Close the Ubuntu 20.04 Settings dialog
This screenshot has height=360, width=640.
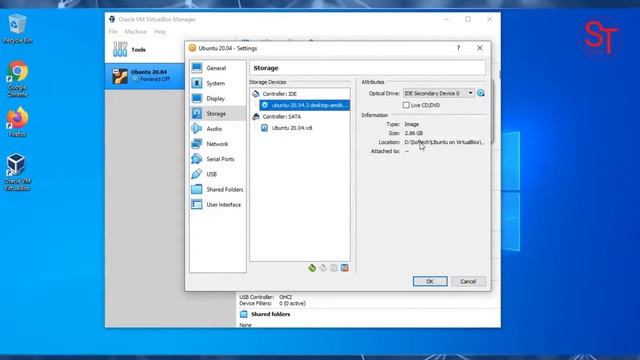[480, 48]
